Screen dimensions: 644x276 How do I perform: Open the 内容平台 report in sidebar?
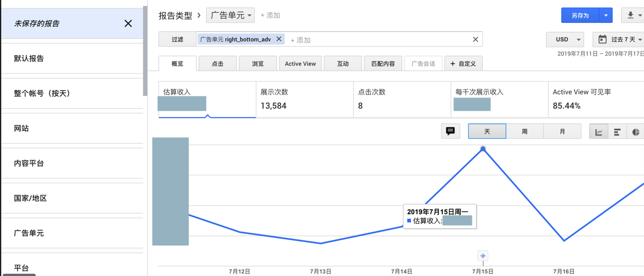72,163
